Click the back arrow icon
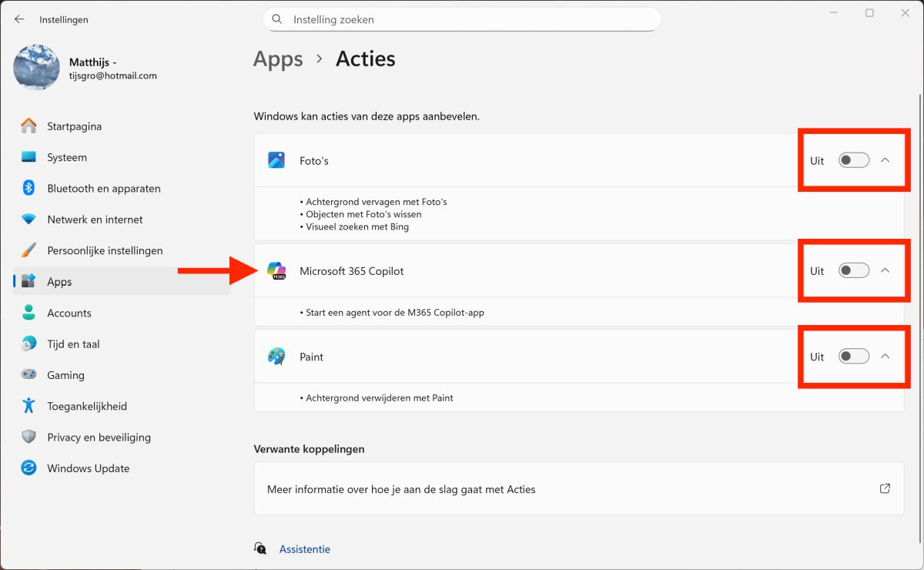The width and height of the screenshot is (924, 570). pyautogui.click(x=19, y=19)
